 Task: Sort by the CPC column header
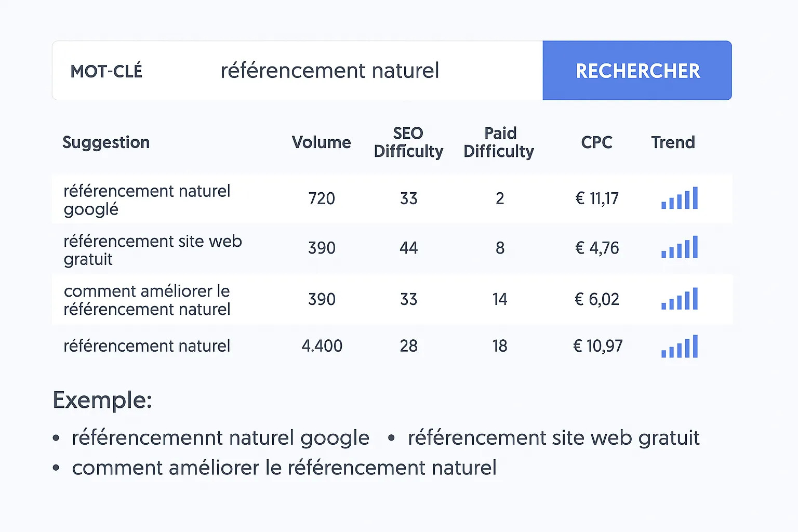coord(596,142)
